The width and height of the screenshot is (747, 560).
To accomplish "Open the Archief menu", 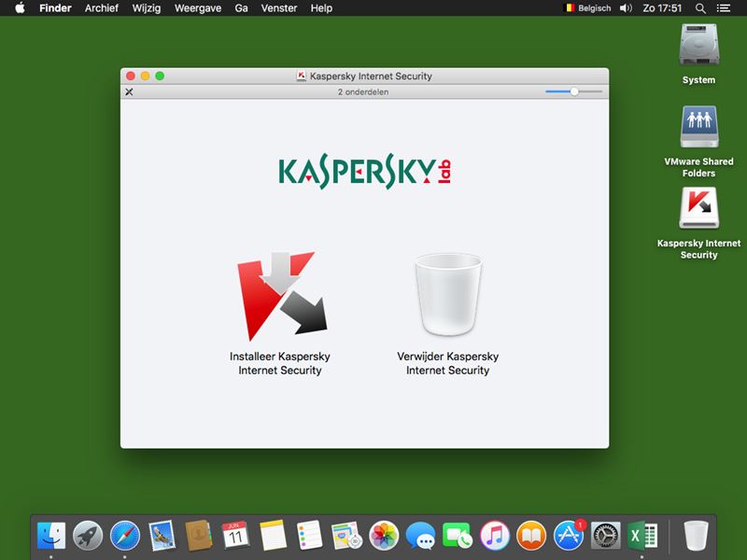I will click(102, 8).
